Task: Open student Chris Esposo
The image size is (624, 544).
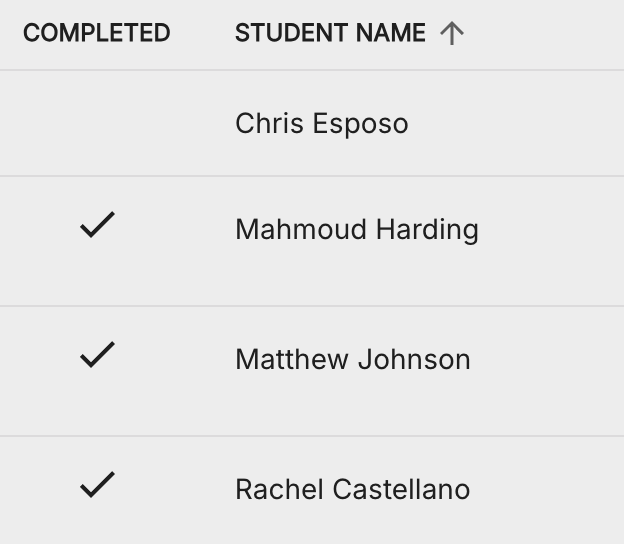Action: pos(322,124)
